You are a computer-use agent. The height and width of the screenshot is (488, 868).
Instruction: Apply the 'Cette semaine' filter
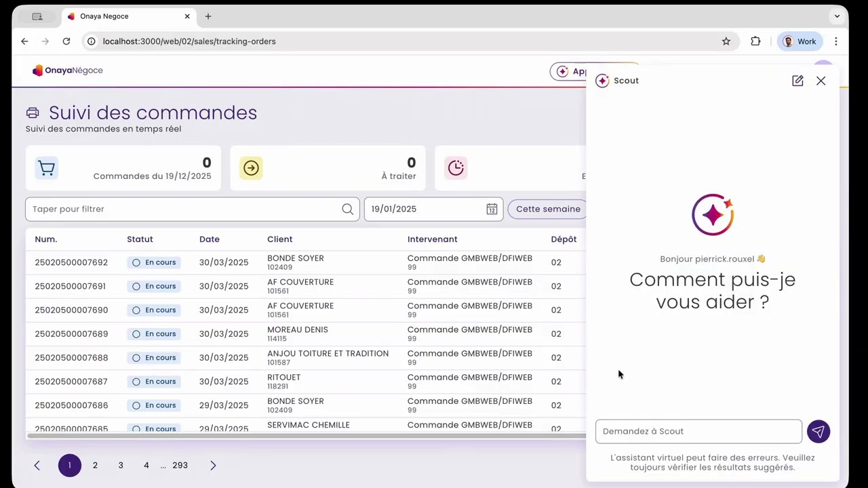coord(548,209)
